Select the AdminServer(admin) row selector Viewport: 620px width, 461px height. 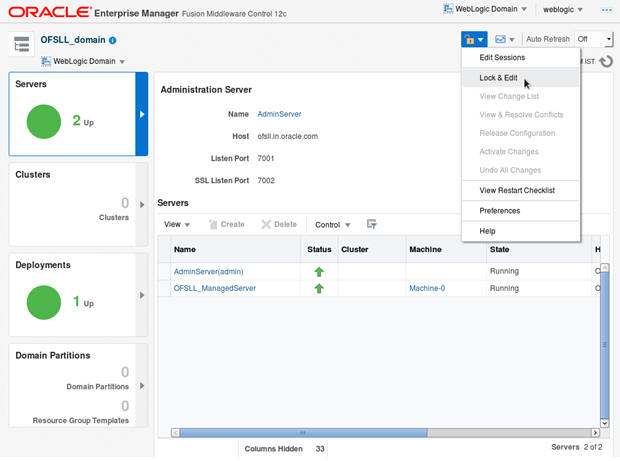point(164,272)
